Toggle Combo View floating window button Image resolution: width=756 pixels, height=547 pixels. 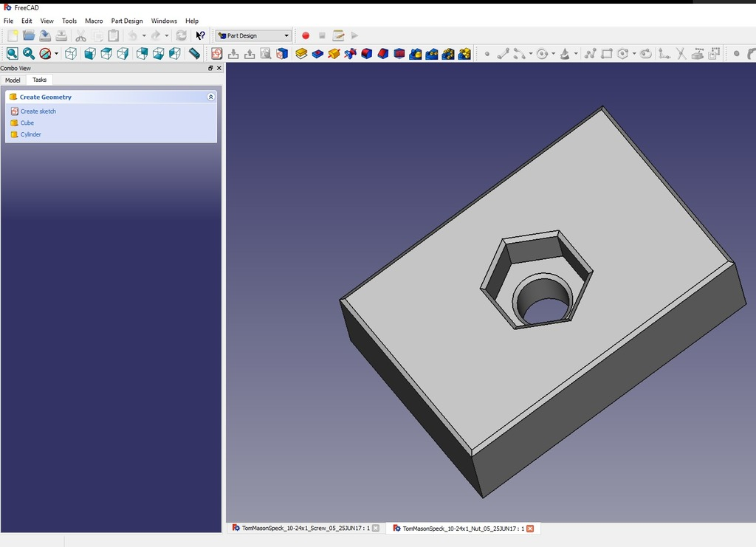[x=210, y=68]
